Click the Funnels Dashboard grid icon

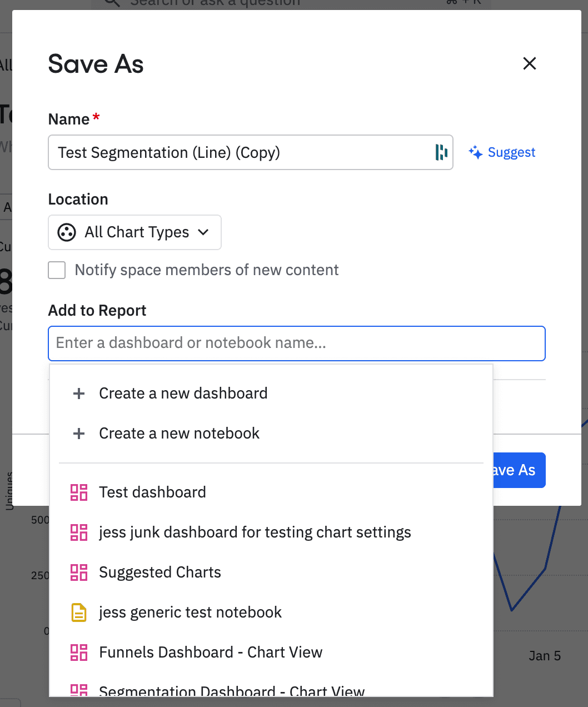coord(79,653)
